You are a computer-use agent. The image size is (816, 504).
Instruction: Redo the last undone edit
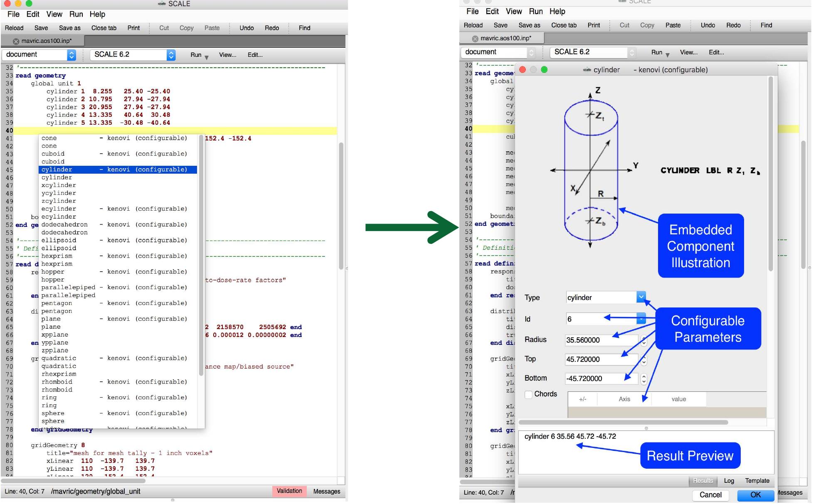[272, 28]
